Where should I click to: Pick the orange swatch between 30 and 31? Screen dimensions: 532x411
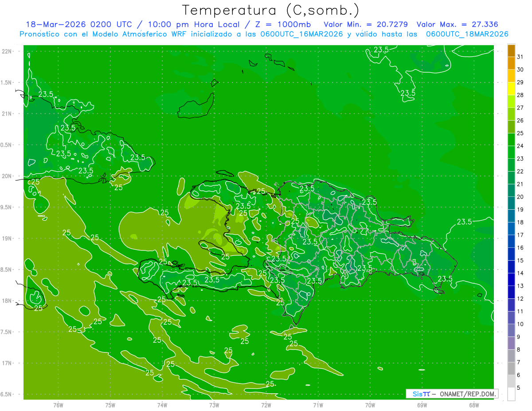coord(511,63)
